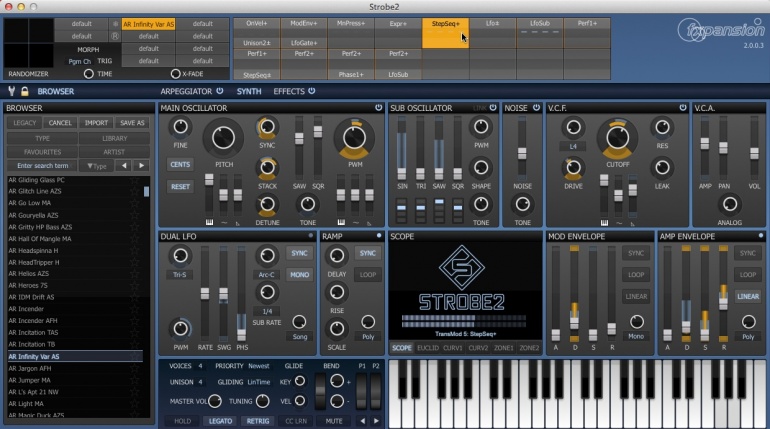Screen dimensions: 770x429
Task: Toggle the Effects power icon
Action: [x=311, y=91]
